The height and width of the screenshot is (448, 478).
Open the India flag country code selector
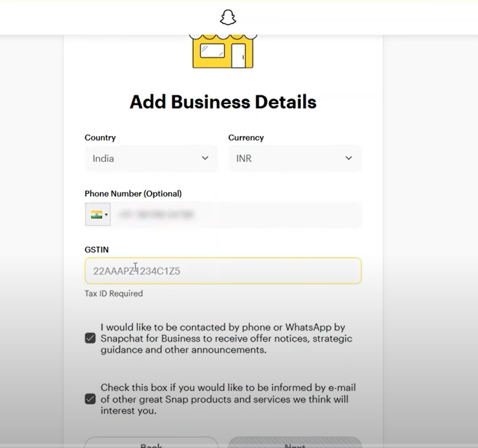98,215
